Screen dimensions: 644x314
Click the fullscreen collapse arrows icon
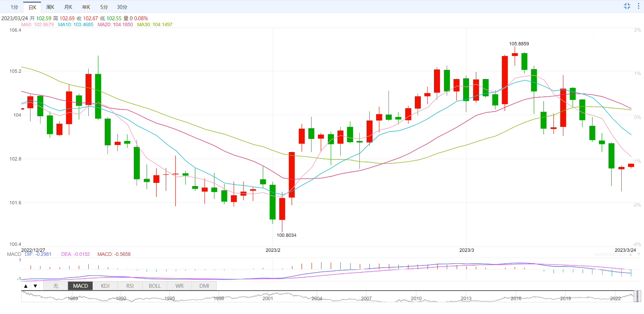(627, 6)
